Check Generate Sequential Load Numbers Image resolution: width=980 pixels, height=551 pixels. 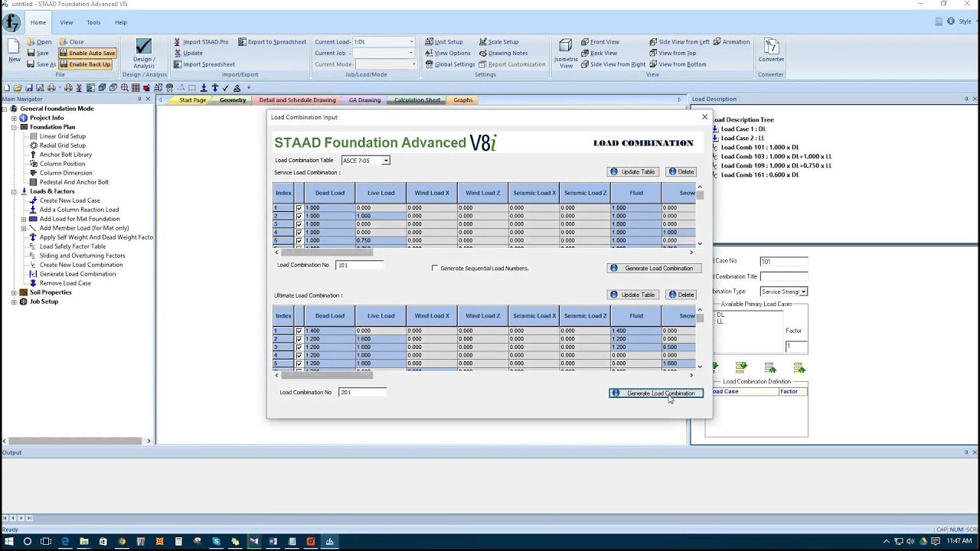[435, 268]
